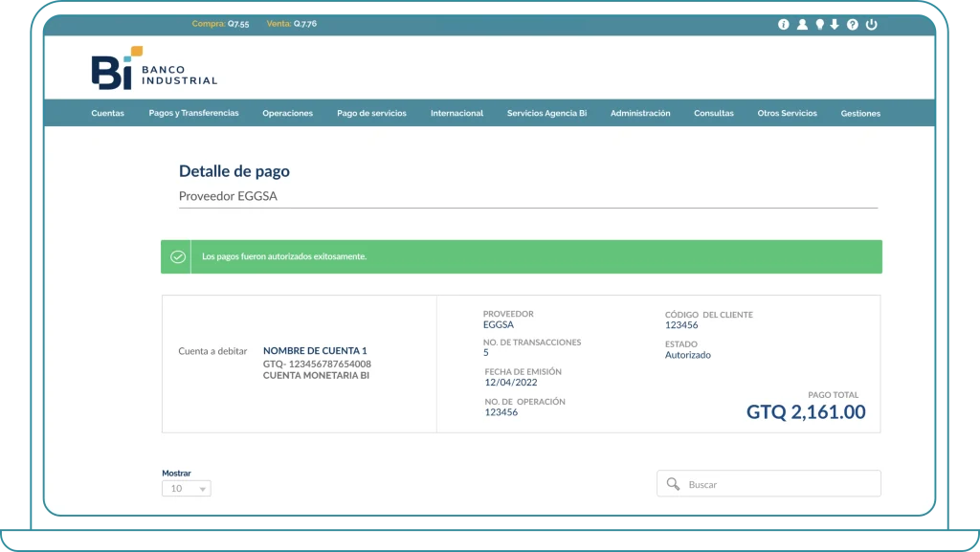The width and height of the screenshot is (980, 552).
Task: Open the Consultas menu
Action: (x=715, y=112)
